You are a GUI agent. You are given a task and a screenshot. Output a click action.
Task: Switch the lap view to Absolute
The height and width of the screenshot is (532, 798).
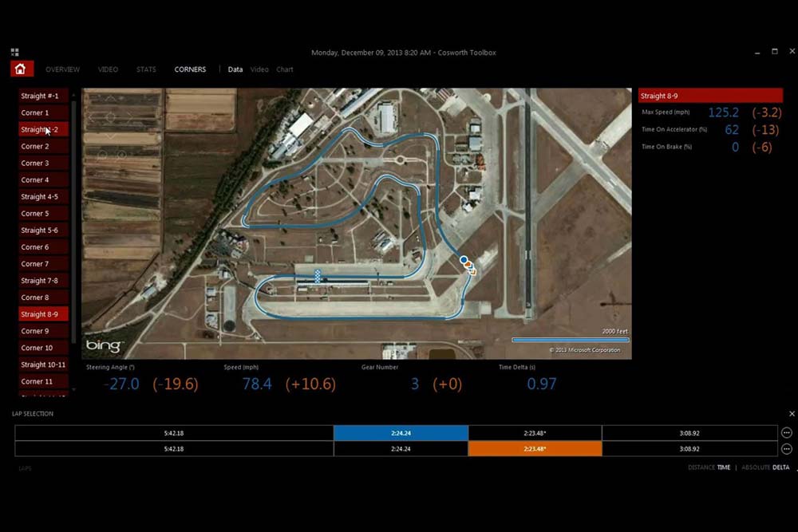tap(755, 467)
